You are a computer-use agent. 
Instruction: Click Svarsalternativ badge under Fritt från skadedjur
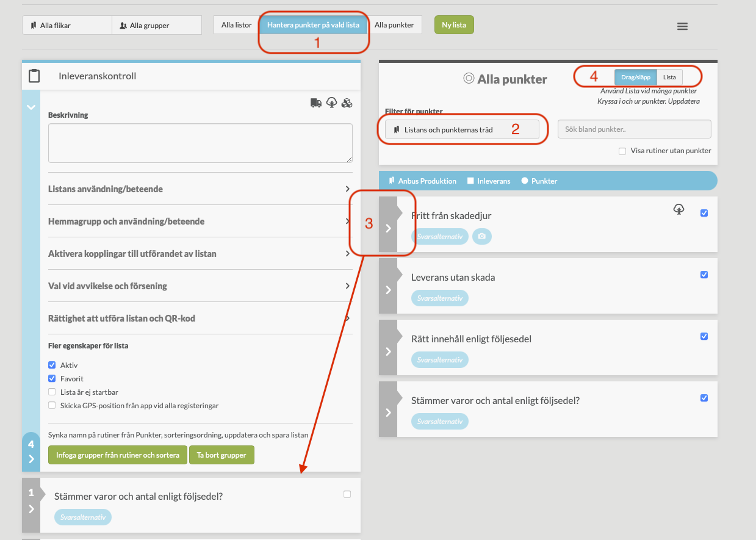point(440,236)
